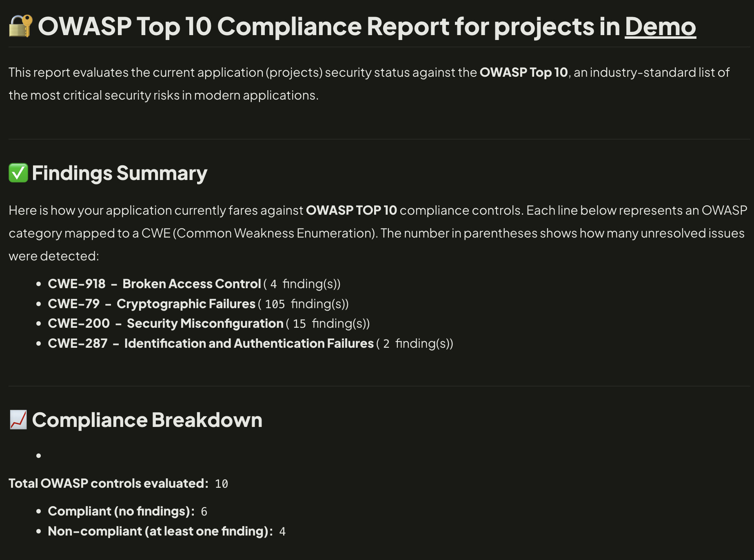
Task: Click bold OWASP TOP 10 in findings paragraph
Action: [x=351, y=210]
